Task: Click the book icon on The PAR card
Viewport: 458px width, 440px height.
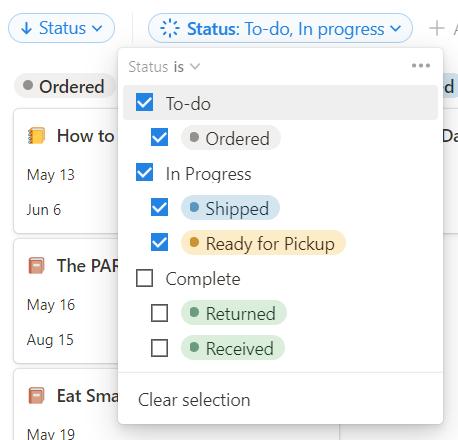Action: point(36,266)
